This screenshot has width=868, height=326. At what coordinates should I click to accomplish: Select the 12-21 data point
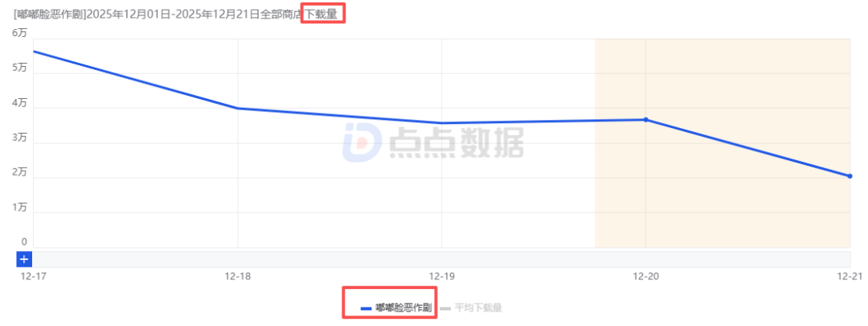coord(850,176)
